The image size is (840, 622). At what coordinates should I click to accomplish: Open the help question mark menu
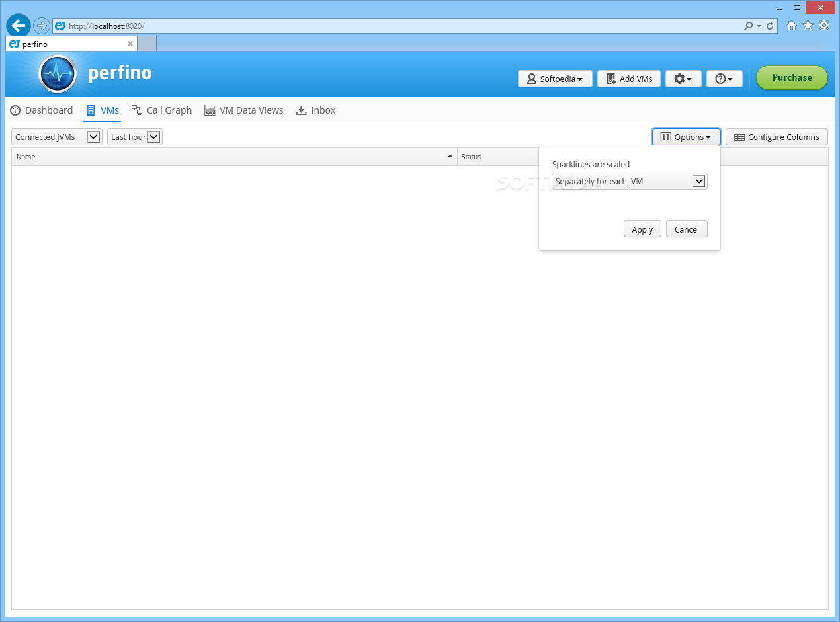click(x=724, y=79)
